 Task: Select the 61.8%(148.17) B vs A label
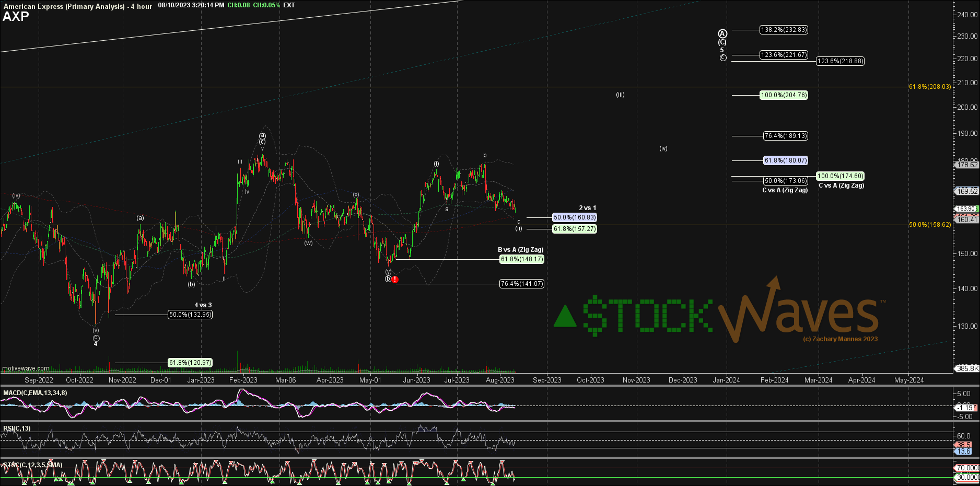(522, 259)
